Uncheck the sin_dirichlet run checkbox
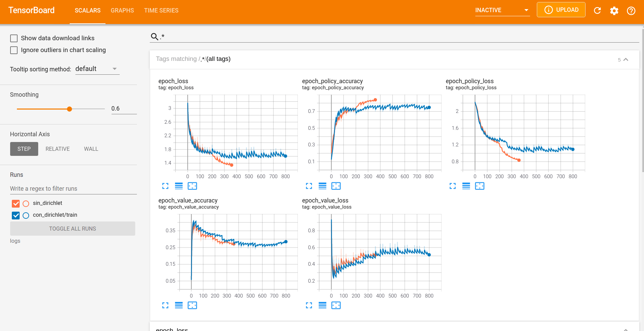644x331 pixels. (16, 204)
